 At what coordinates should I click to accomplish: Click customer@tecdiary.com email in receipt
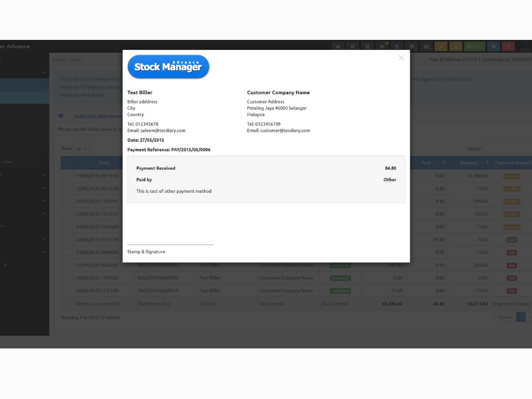(x=285, y=130)
